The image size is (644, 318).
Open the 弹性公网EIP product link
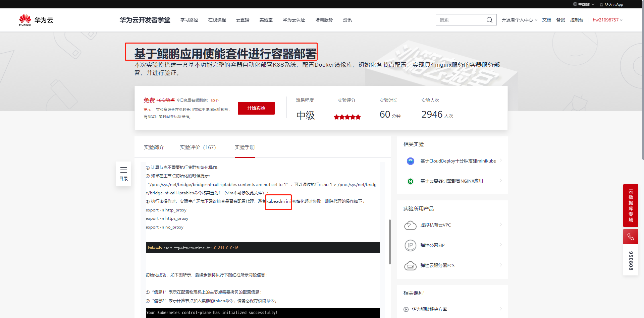click(432, 245)
